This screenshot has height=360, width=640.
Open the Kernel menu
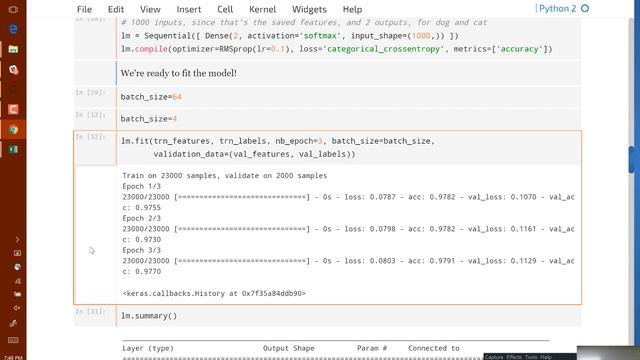[x=262, y=9]
